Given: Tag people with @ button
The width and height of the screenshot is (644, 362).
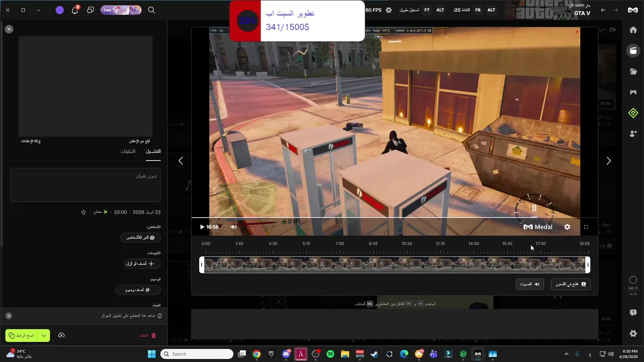Looking at the screenshot, I should 140,237.
